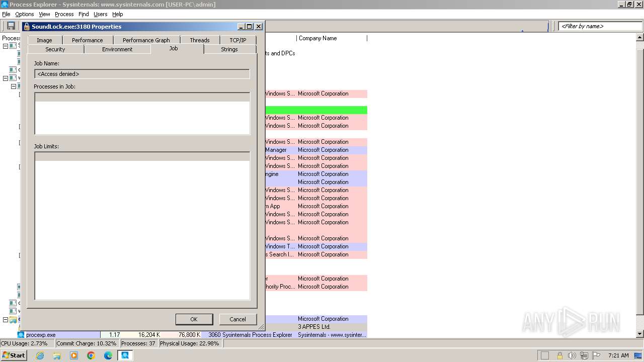Open the View menu
The height and width of the screenshot is (362, 644).
[x=44, y=14]
